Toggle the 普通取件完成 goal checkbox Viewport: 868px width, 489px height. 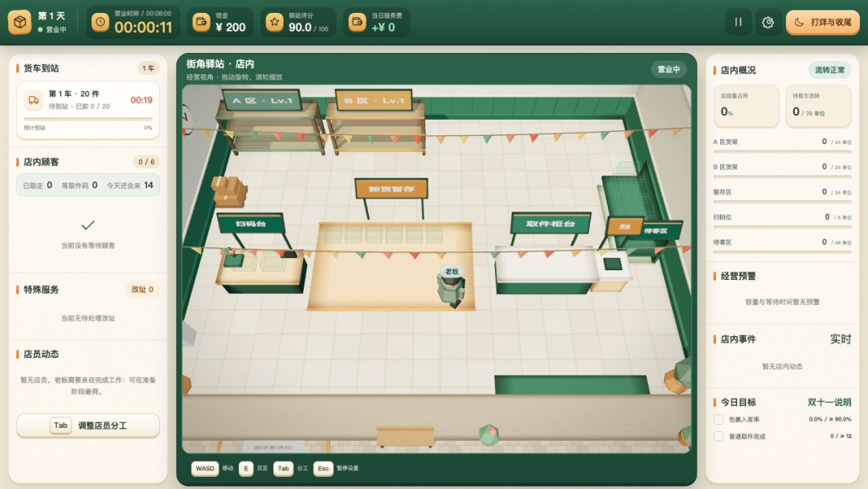(x=719, y=437)
